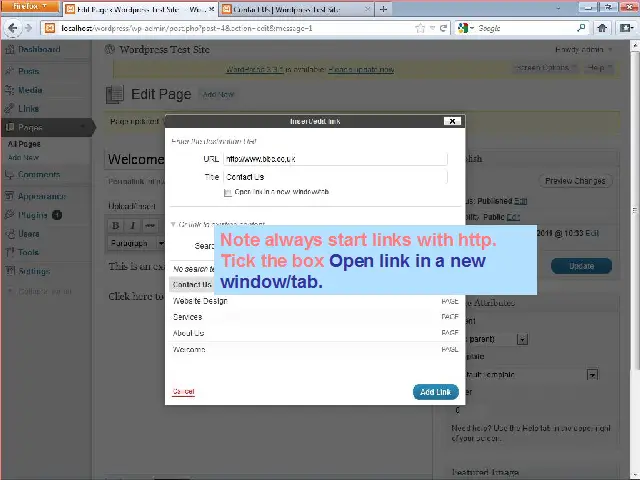The image size is (640, 480).
Task: Click the Settings icon in the sidebar
Action: (x=10, y=271)
